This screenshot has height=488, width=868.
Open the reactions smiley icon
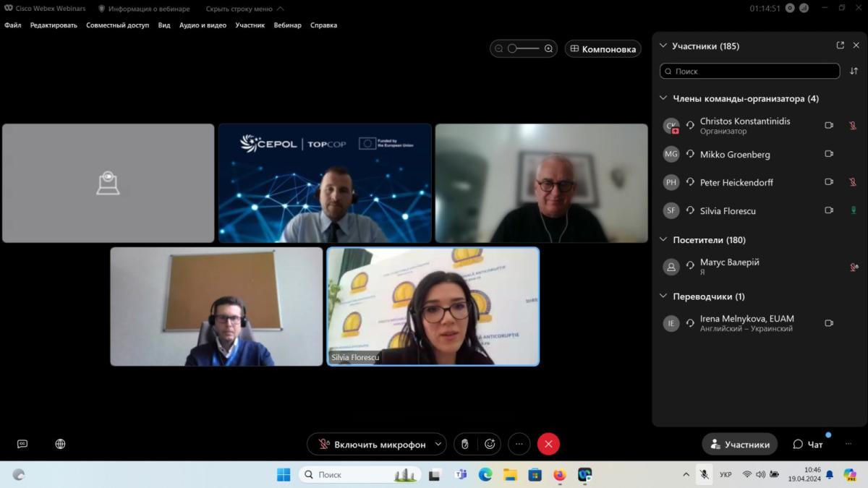490,445
